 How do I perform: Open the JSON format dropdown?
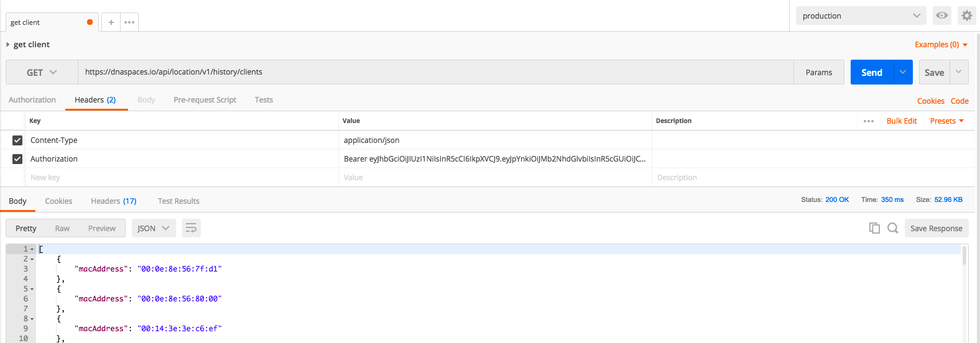pos(154,228)
